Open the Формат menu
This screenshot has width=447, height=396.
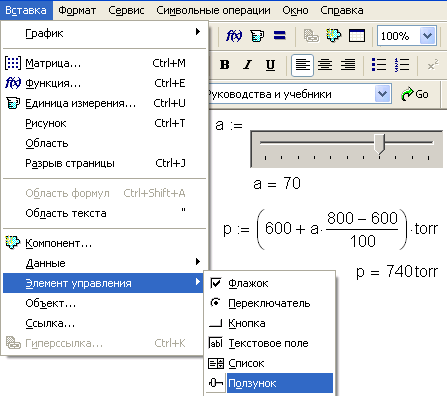77,10
